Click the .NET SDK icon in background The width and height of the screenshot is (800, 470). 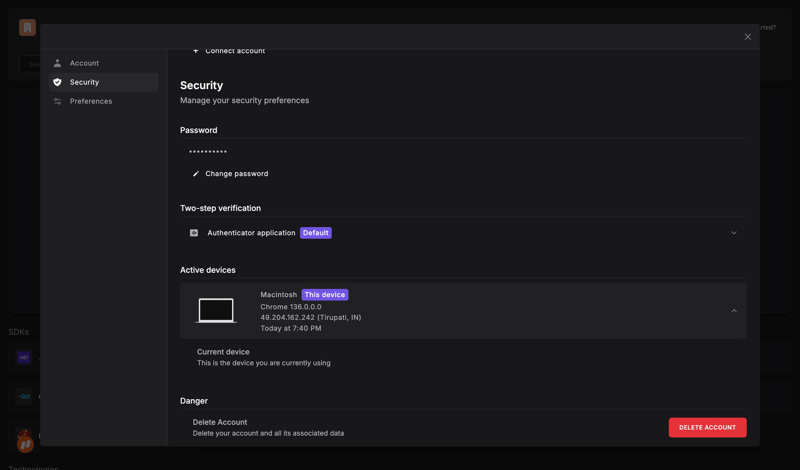point(23,358)
